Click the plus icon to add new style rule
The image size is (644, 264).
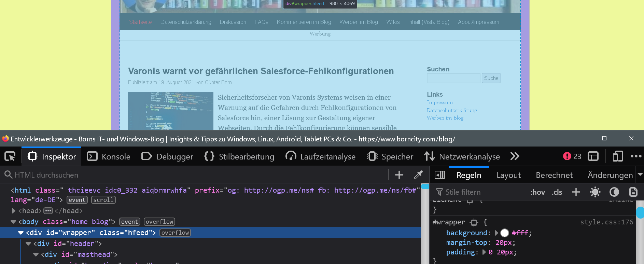coord(576,192)
